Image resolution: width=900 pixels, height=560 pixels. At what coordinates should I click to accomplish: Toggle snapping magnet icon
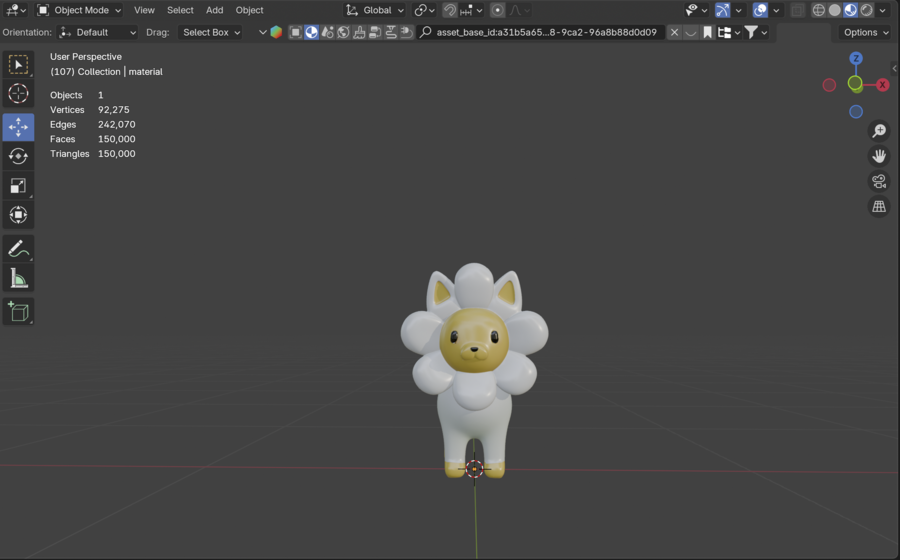coord(451,10)
